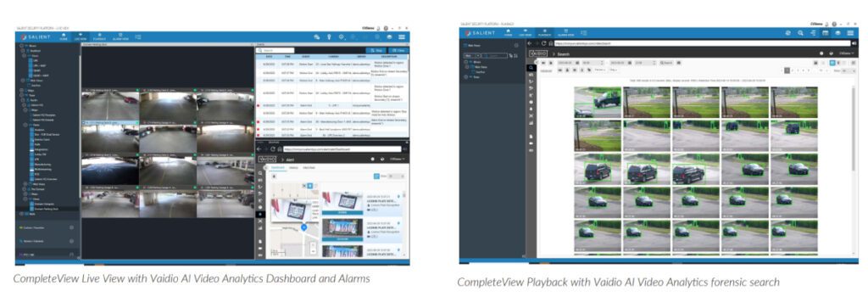Click Salient logo in Live View window

(x=36, y=36)
